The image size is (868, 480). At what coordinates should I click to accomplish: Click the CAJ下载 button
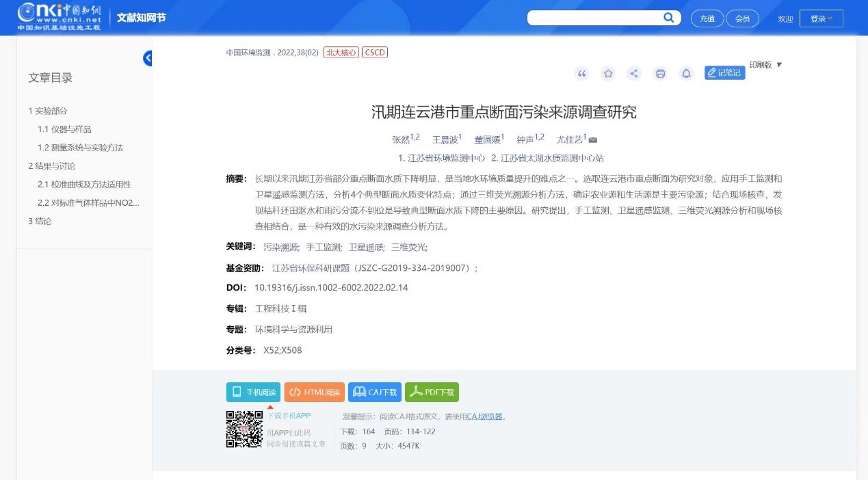(374, 392)
